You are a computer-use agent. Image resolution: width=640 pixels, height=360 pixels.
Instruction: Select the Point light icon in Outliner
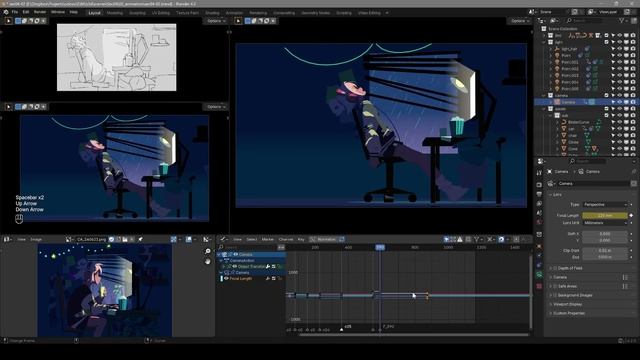pyautogui.click(x=557, y=55)
